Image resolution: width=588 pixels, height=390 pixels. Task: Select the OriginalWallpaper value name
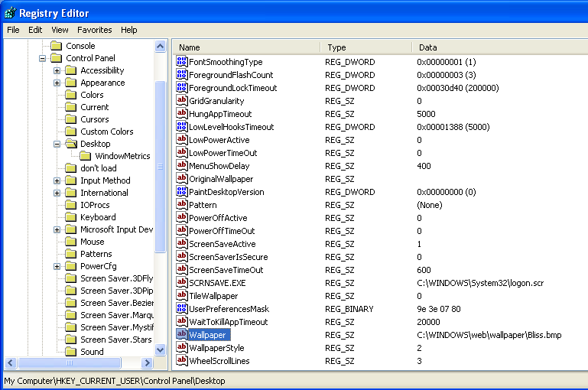[221, 179]
